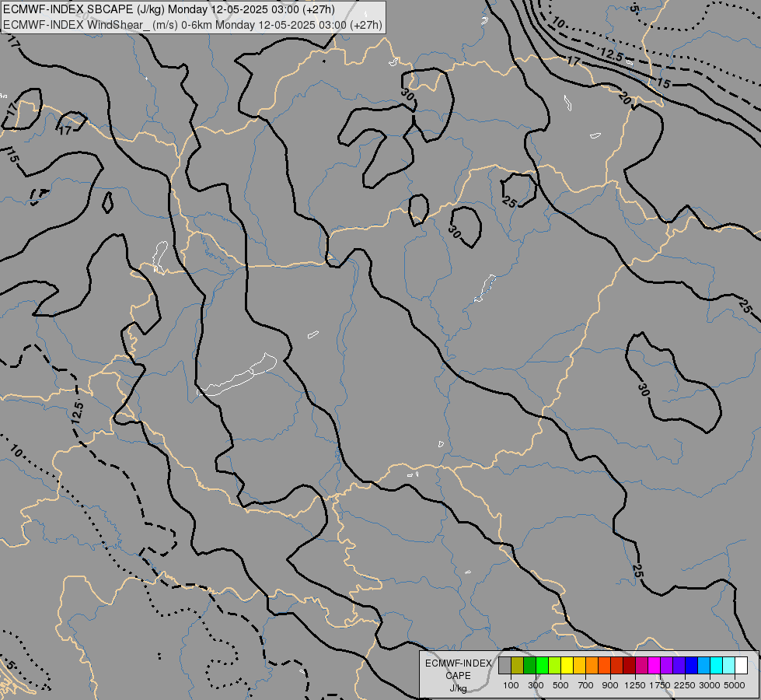
Task: Click the legend value 300
Action: [536, 685]
